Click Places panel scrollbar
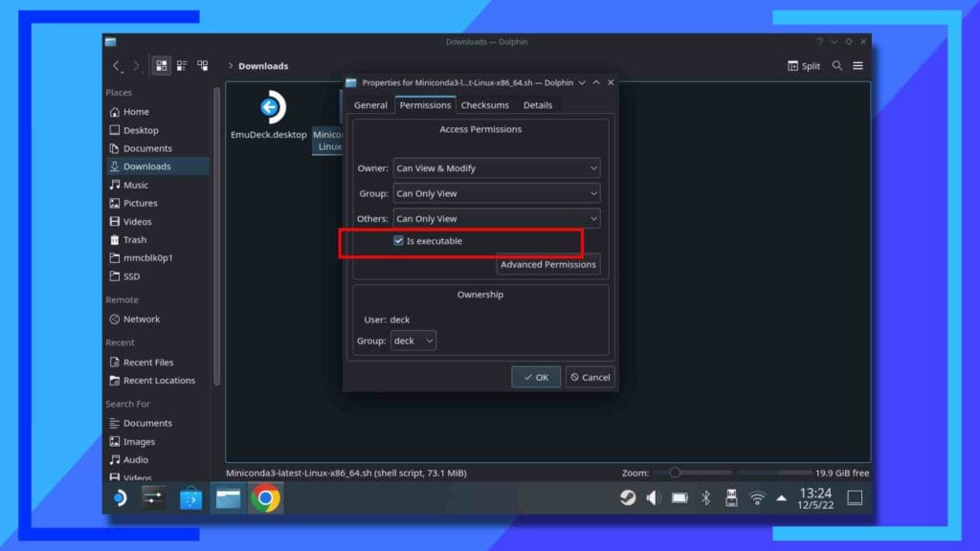Viewport: 980px width, 551px height. tap(217, 237)
